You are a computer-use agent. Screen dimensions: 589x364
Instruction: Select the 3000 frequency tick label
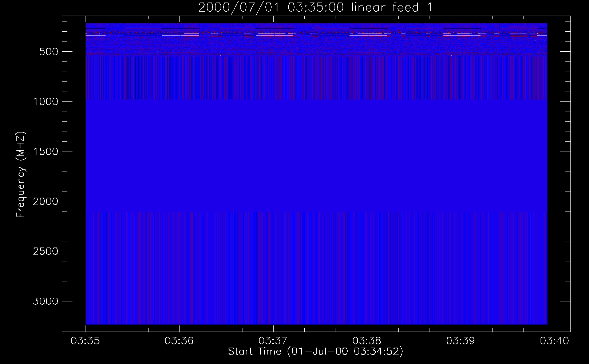pos(46,301)
